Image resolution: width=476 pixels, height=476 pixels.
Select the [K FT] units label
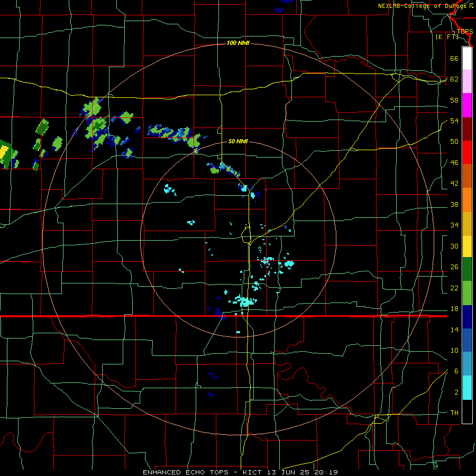(447, 37)
